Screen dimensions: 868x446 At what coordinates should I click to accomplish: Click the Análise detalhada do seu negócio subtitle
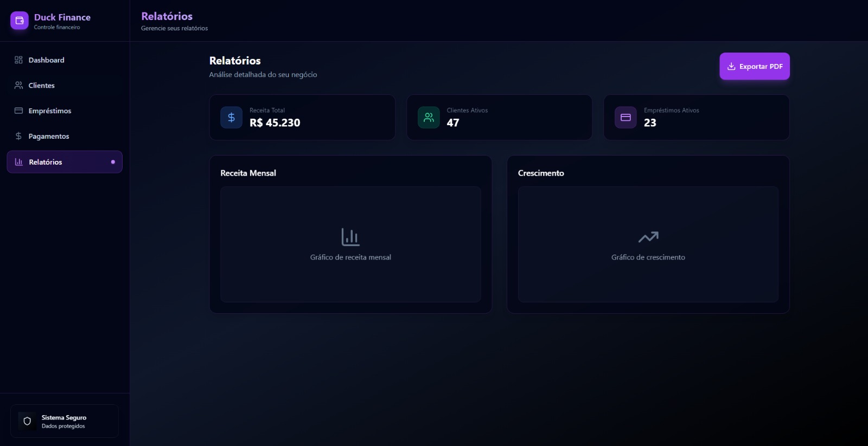tap(263, 75)
